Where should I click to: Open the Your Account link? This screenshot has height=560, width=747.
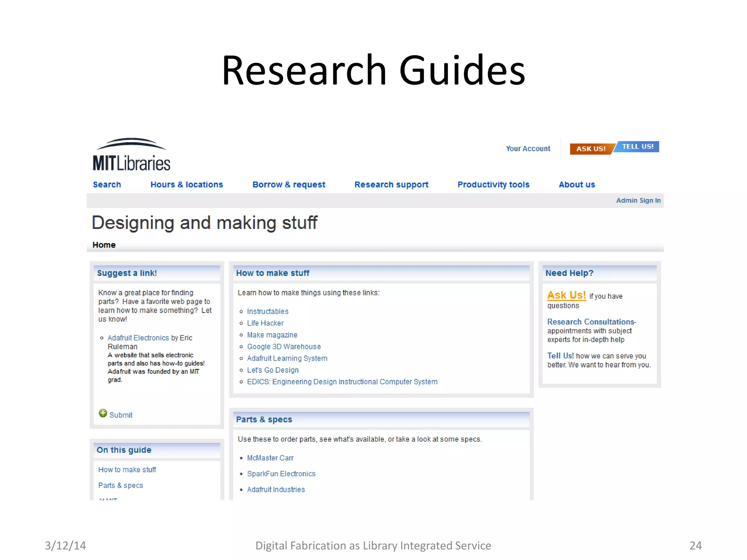(528, 149)
